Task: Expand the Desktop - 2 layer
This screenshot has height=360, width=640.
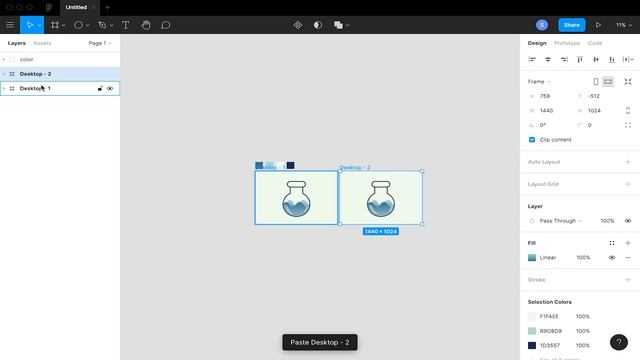Action: click(x=4, y=74)
